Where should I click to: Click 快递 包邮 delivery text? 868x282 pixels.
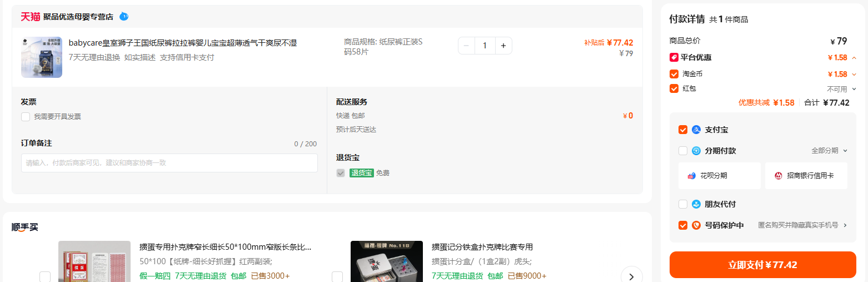[351, 116]
